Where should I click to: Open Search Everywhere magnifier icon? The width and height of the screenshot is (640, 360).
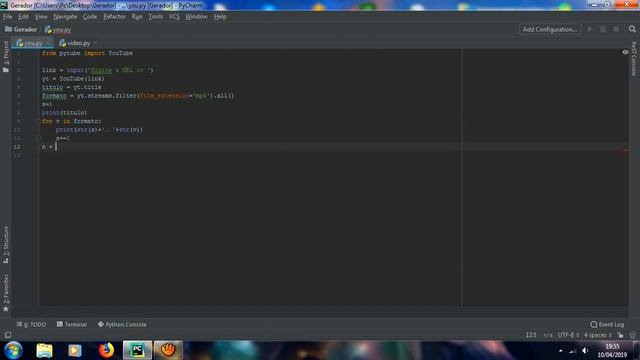click(x=632, y=29)
